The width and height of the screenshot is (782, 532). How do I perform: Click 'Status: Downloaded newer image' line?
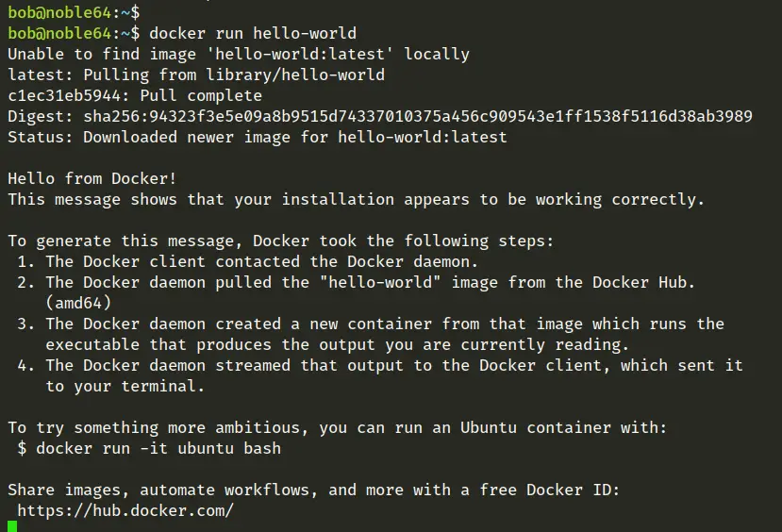coord(258,137)
